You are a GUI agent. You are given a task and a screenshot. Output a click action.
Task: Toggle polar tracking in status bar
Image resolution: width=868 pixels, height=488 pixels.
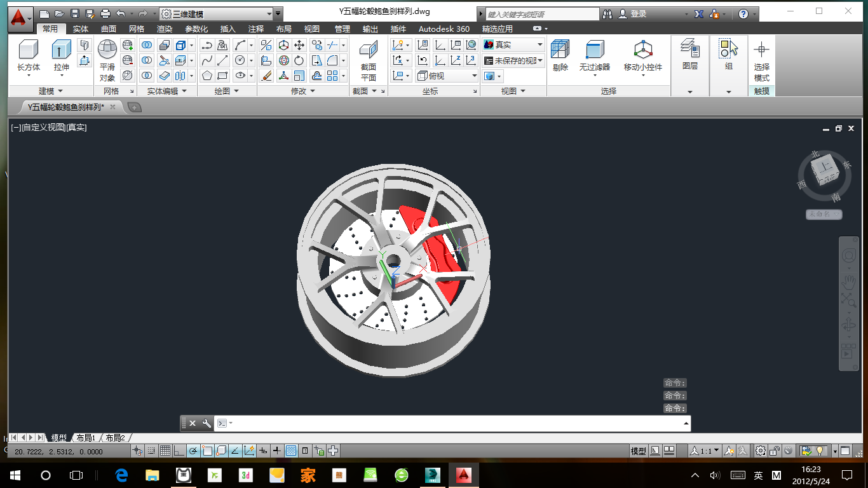193,451
